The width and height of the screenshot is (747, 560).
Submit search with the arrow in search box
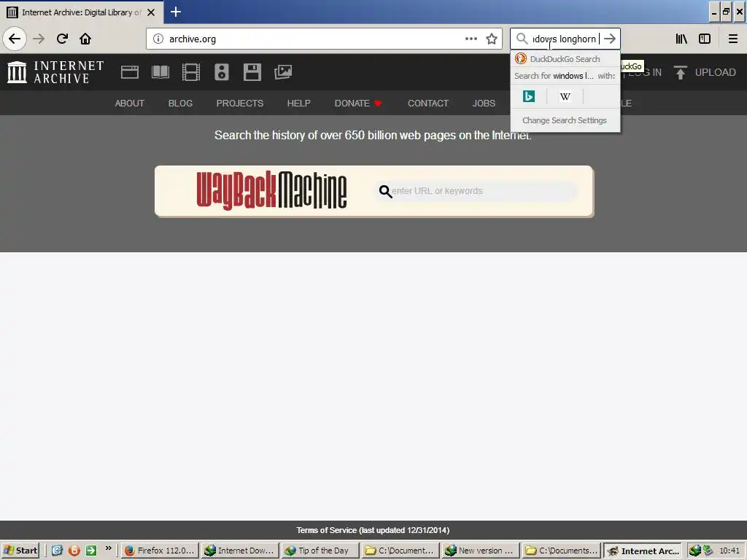click(x=610, y=39)
